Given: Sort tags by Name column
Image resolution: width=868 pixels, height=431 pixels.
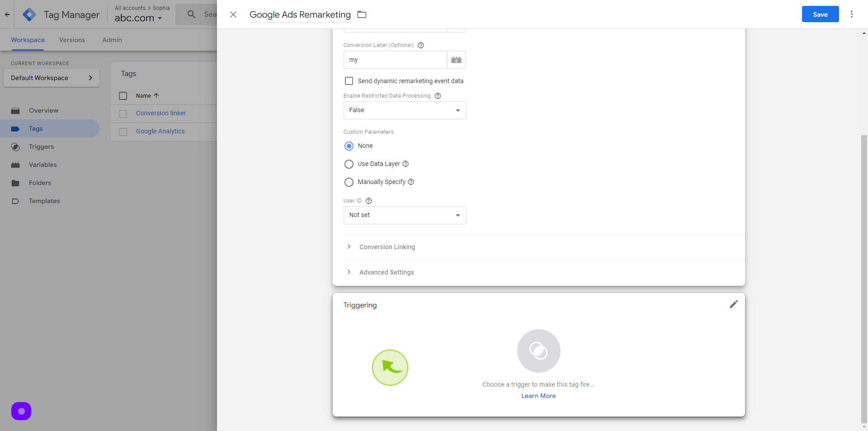Looking at the screenshot, I should [x=147, y=95].
